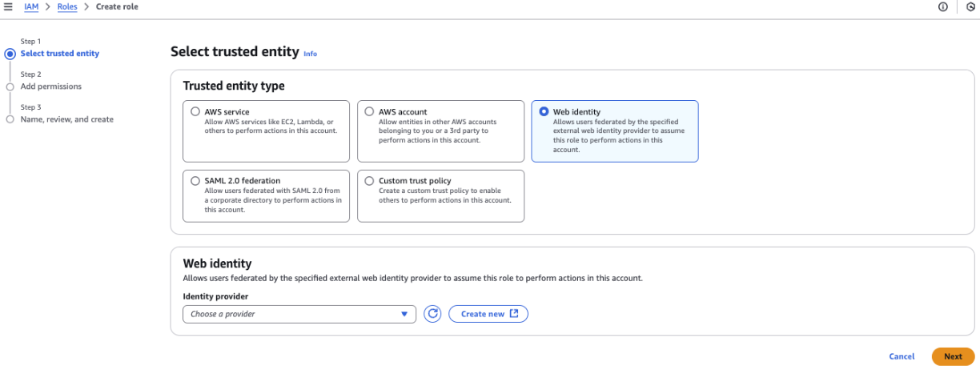The image size is (980, 374).
Task: Select the AWS service radio option
Action: [x=195, y=112]
